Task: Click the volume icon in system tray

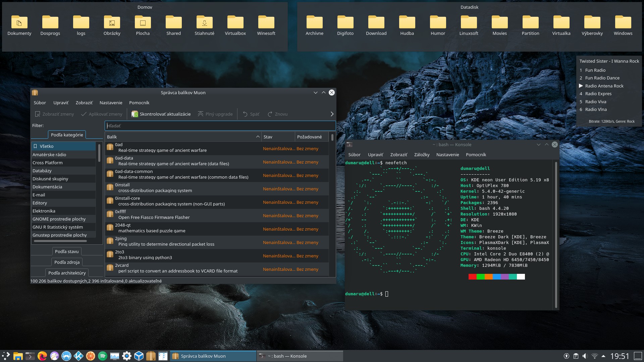Action: 585,356
